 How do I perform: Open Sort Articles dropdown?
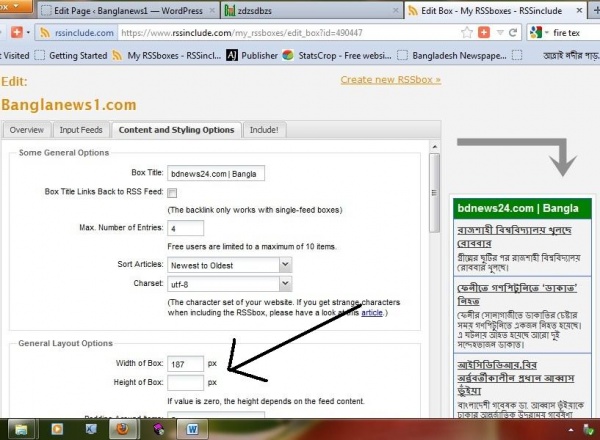230,265
